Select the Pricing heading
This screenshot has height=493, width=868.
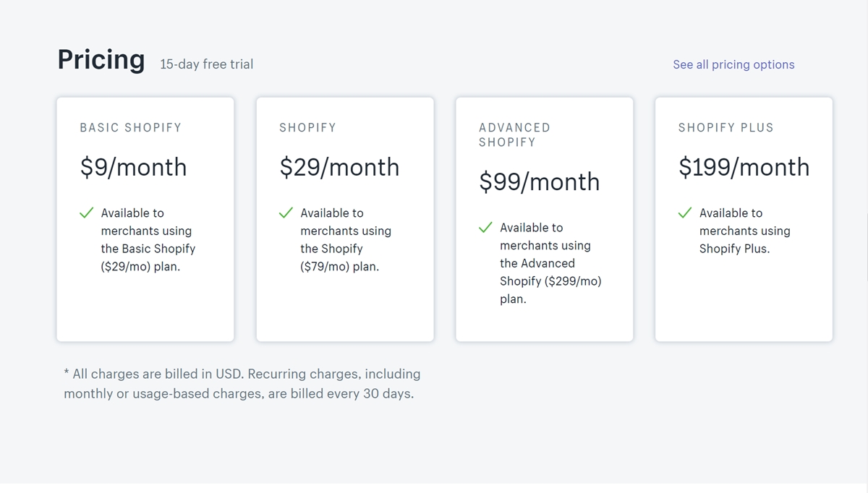(101, 59)
